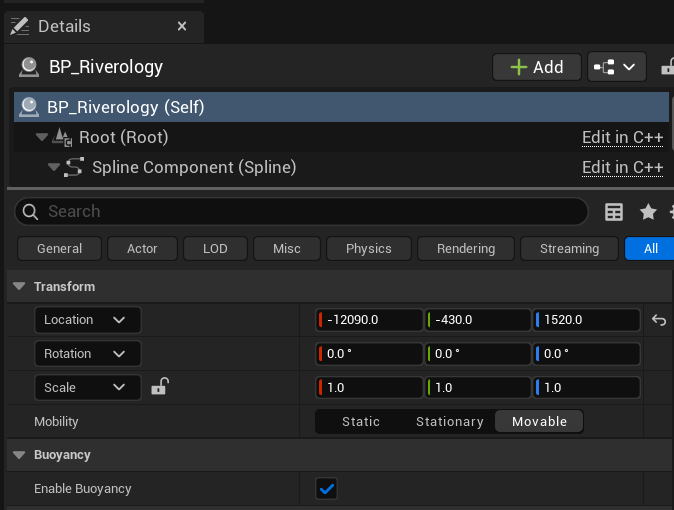674x510 pixels.
Task: Toggle favorites star filter
Action: click(648, 212)
